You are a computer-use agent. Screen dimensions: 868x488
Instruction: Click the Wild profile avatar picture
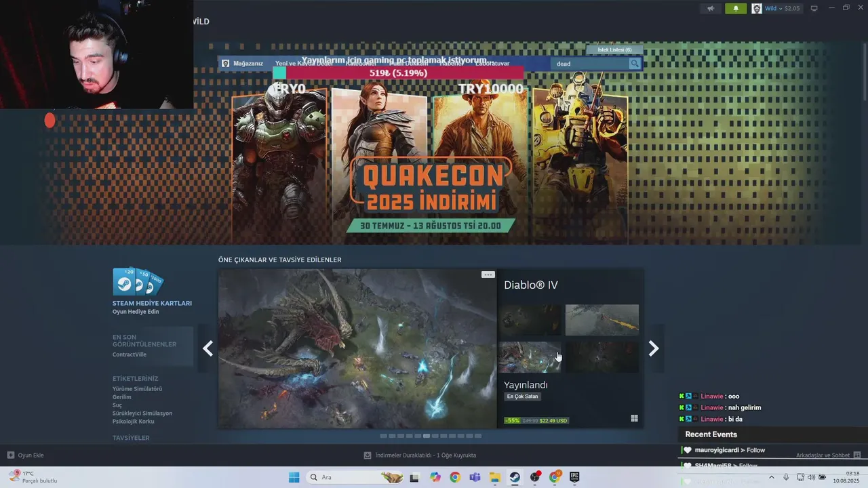tap(757, 8)
